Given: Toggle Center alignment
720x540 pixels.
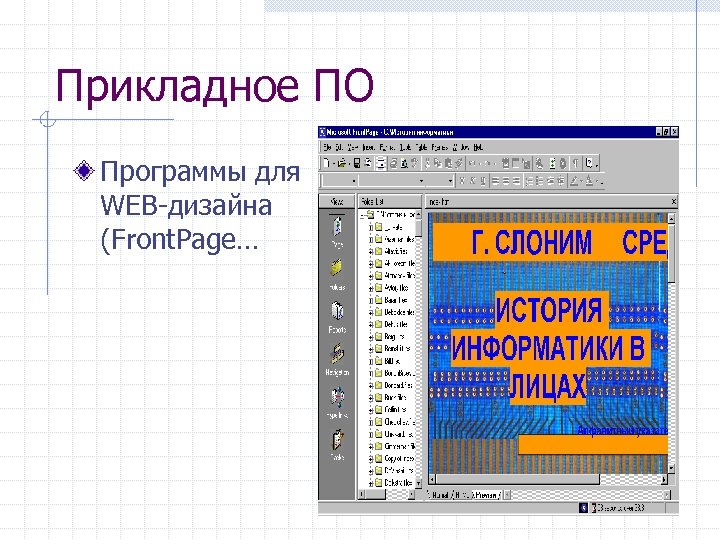Looking at the screenshot, I should pos(506,181).
